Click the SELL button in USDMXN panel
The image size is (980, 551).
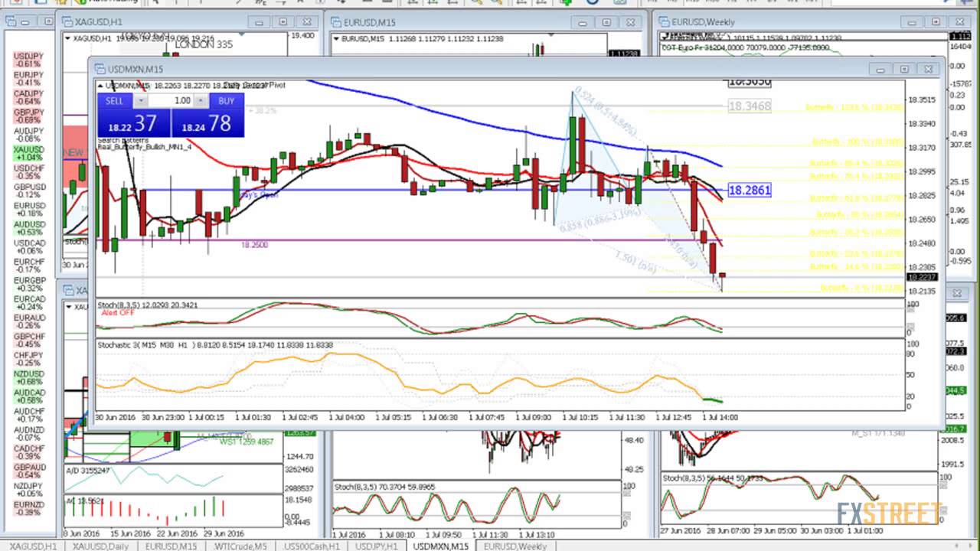pyautogui.click(x=114, y=101)
